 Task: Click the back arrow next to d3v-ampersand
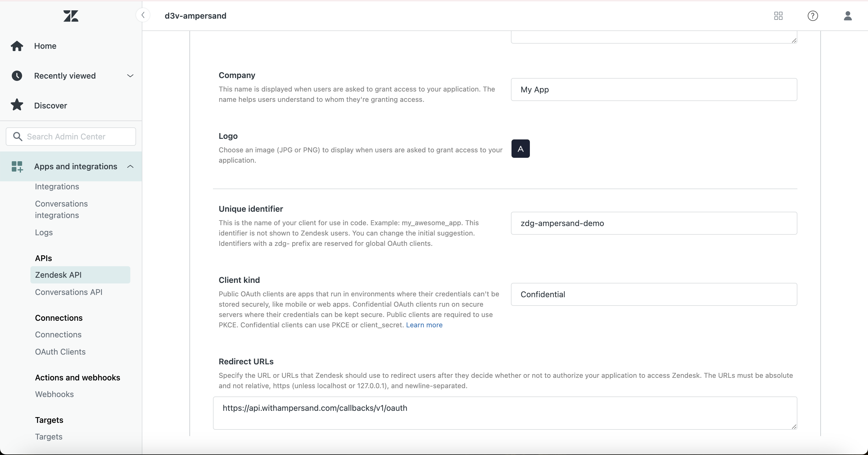(143, 15)
